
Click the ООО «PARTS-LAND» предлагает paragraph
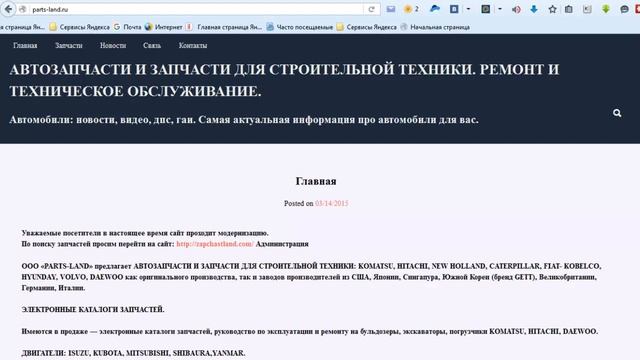pos(311,277)
